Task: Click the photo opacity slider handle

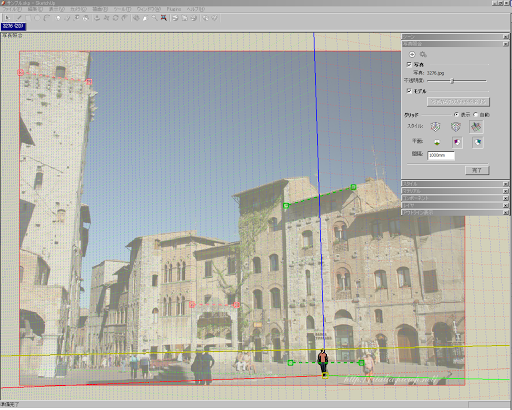Action: pyautogui.click(x=452, y=81)
